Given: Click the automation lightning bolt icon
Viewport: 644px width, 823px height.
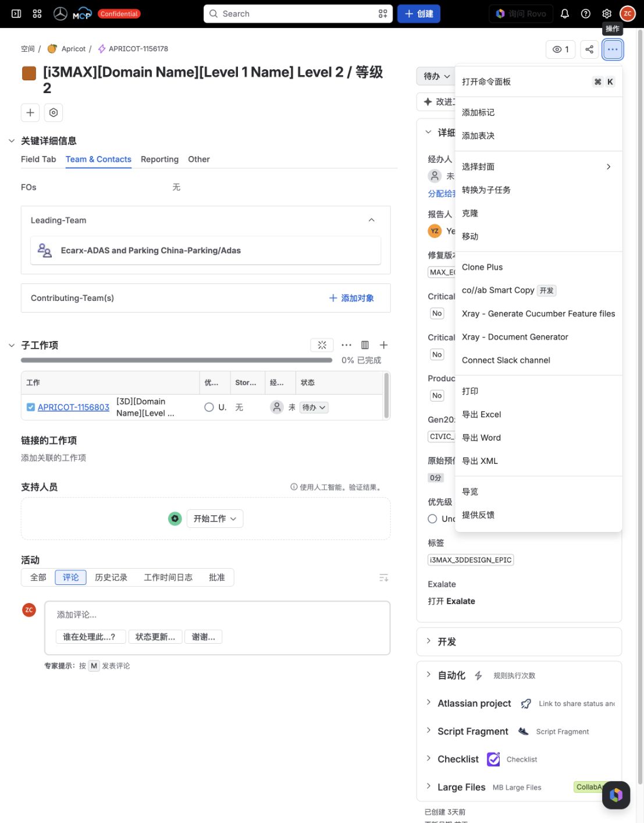Looking at the screenshot, I should point(478,675).
